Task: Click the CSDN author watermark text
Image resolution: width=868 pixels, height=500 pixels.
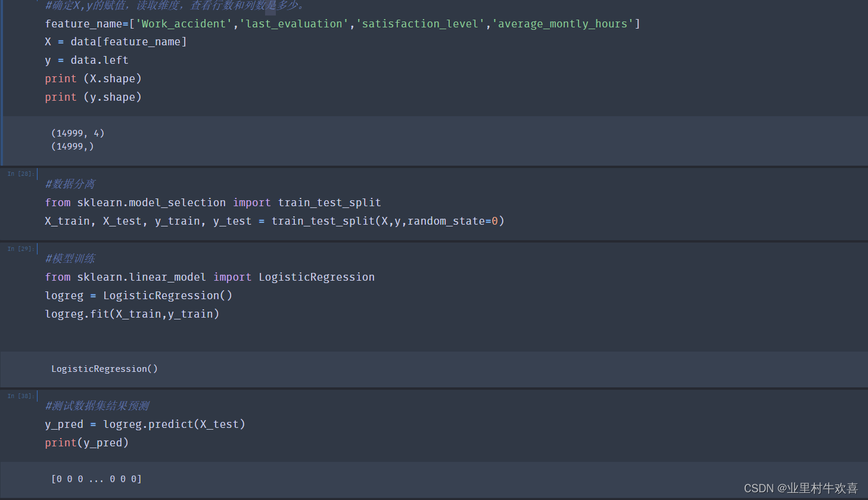Action: [x=800, y=488]
